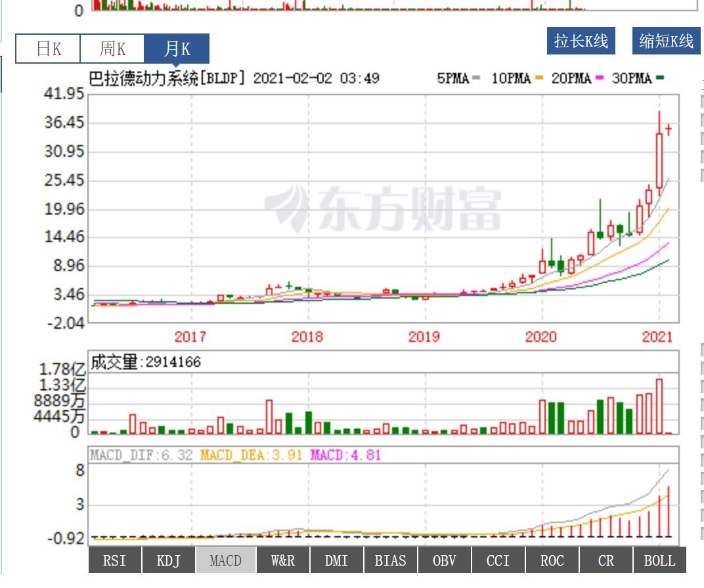704x588 pixels.
Task: Click the 30PMA legend label
Action: pos(631,79)
